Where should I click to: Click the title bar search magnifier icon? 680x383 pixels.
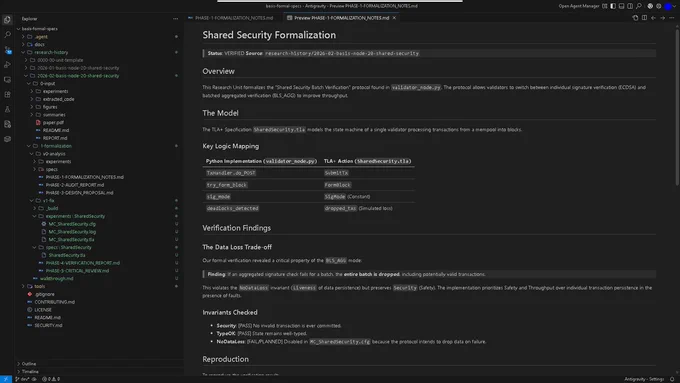click(x=638, y=6)
